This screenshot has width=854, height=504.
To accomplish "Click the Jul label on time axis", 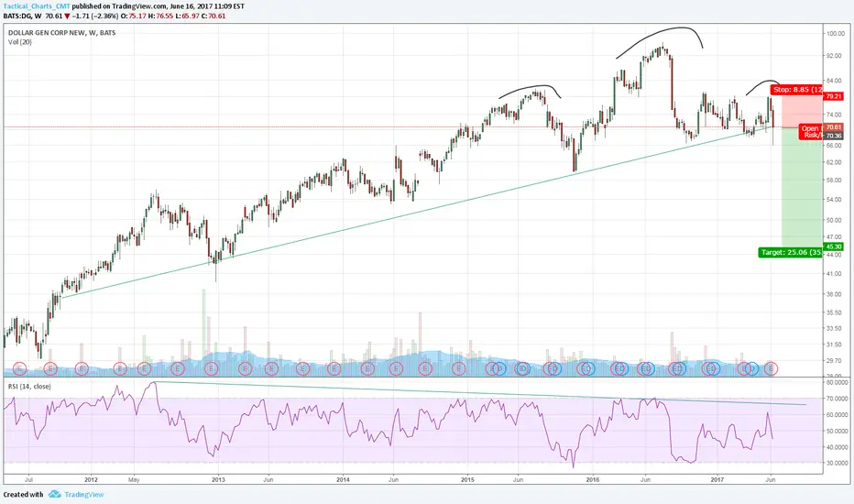I will click(x=29, y=480).
